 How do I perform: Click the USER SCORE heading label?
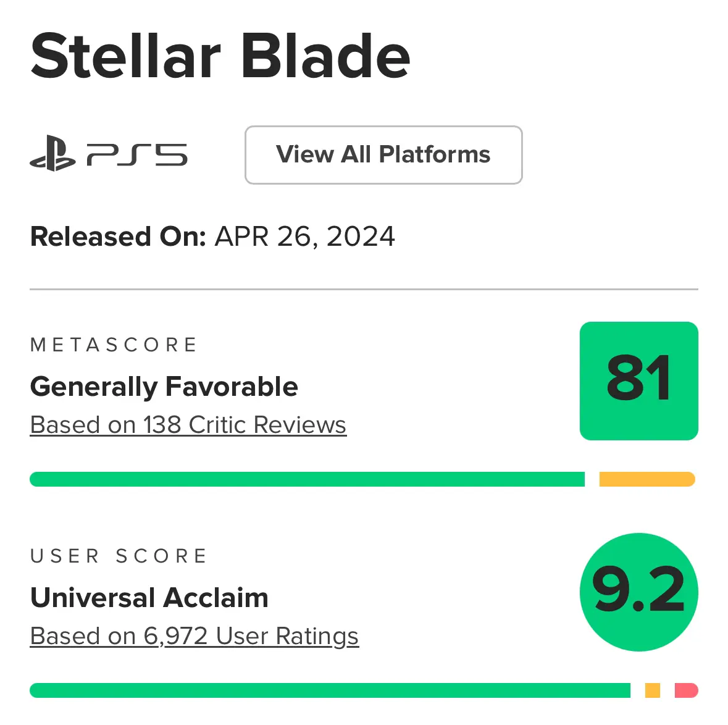[x=119, y=556]
